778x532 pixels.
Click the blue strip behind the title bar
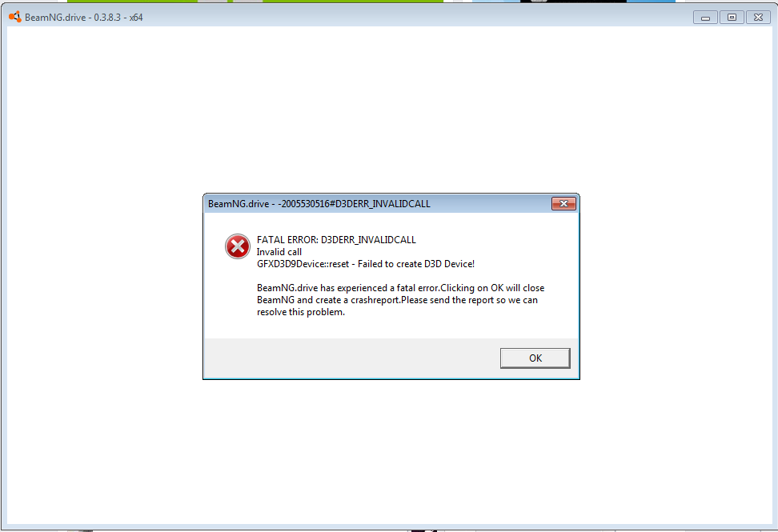pyautogui.click(x=651, y=1)
